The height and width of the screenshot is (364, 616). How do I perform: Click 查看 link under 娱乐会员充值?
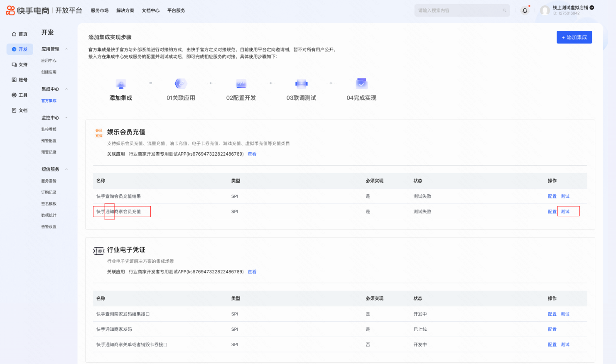(252, 154)
